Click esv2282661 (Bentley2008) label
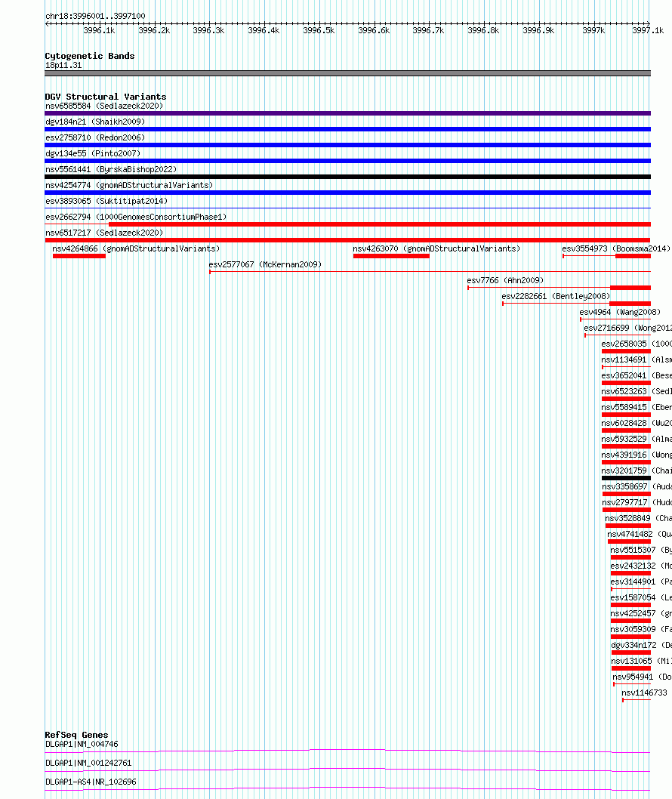Viewport: 672px width, 799px height. (x=556, y=296)
